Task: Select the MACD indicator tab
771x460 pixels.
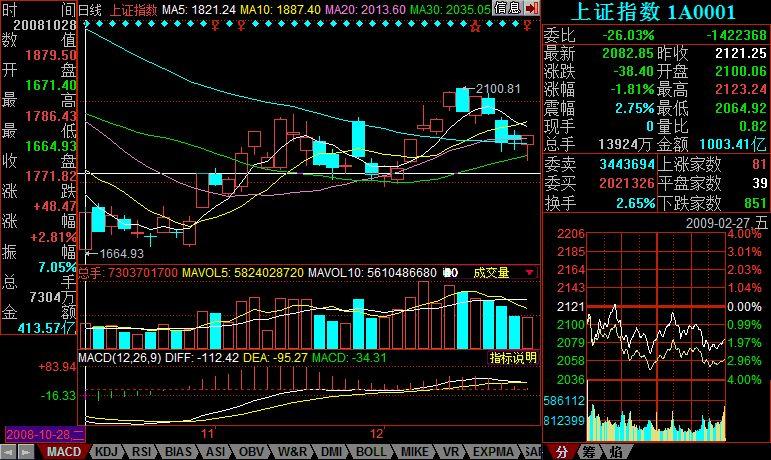Action: (64, 452)
